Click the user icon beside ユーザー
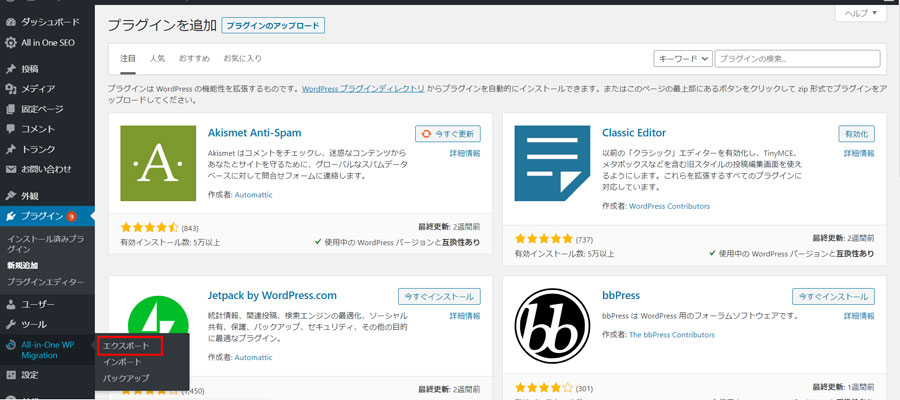 pos(10,304)
